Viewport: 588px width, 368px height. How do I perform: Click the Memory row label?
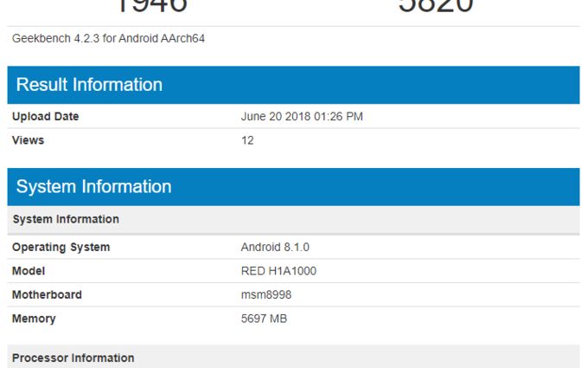pyautogui.click(x=34, y=319)
